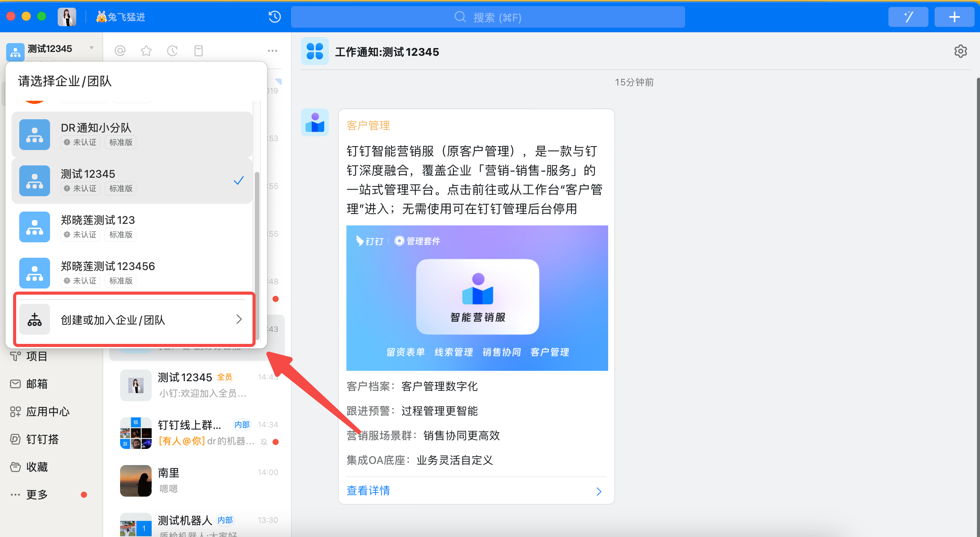
Task: Click the clipboard filter icon in the conversation toolbar
Action: coord(199,51)
